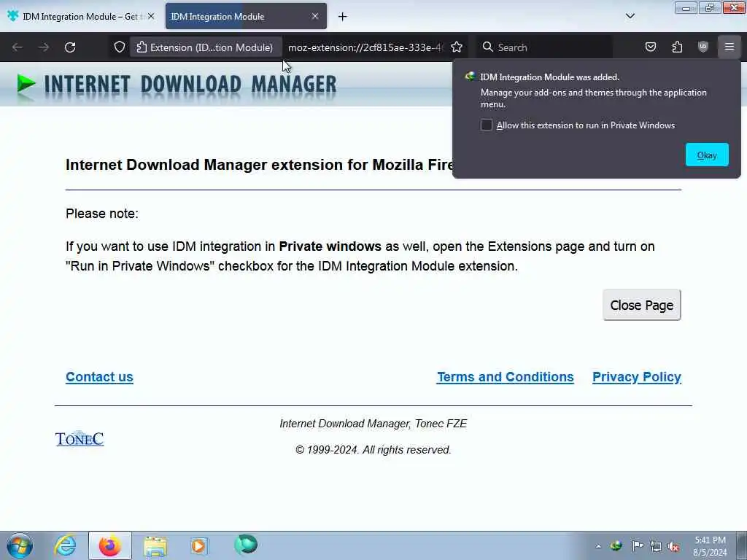Open the Terms and Conditions link

(505, 377)
